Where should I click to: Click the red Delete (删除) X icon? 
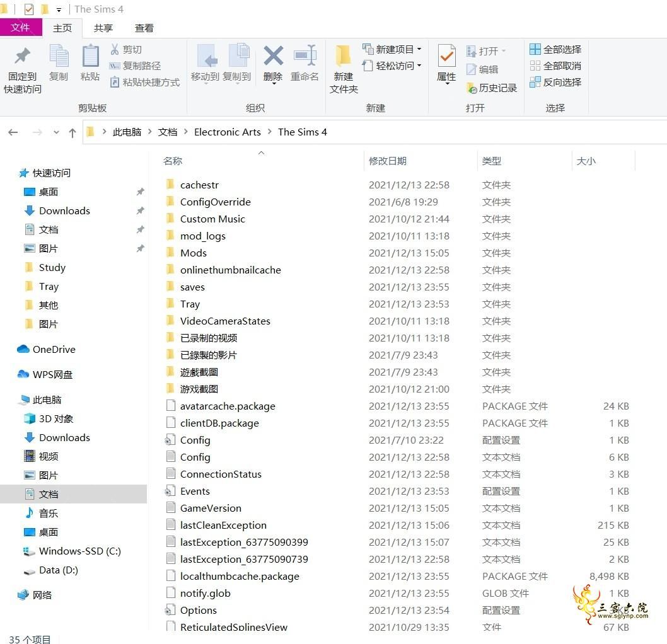point(273,55)
